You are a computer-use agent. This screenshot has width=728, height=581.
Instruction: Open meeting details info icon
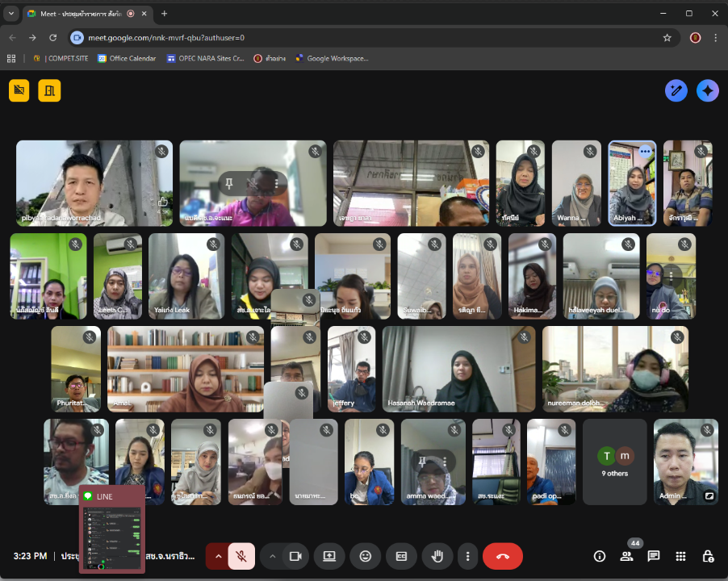[599, 556]
